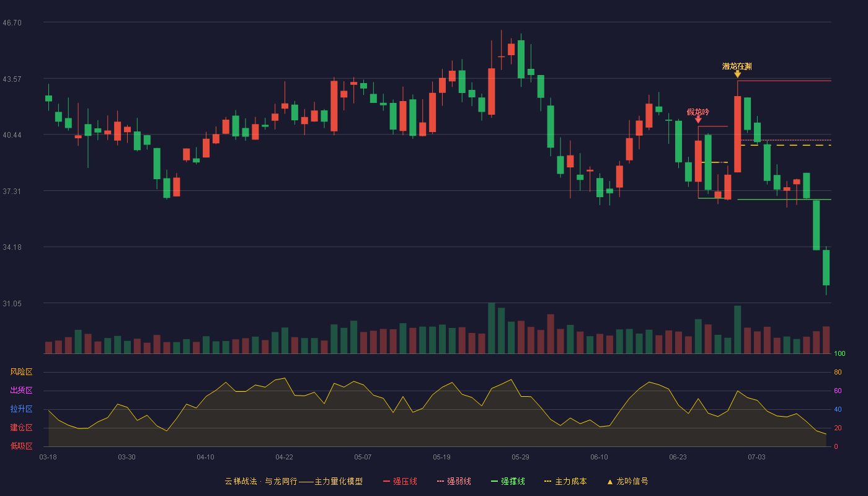Click the 07-03 date label

[x=756, y=457]
